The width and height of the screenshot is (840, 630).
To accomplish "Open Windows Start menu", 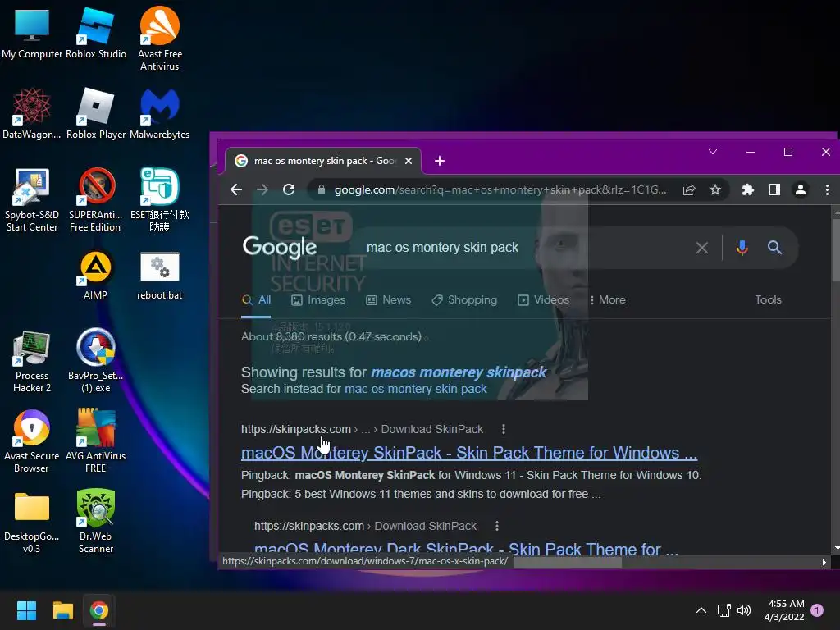I will 26,610.
